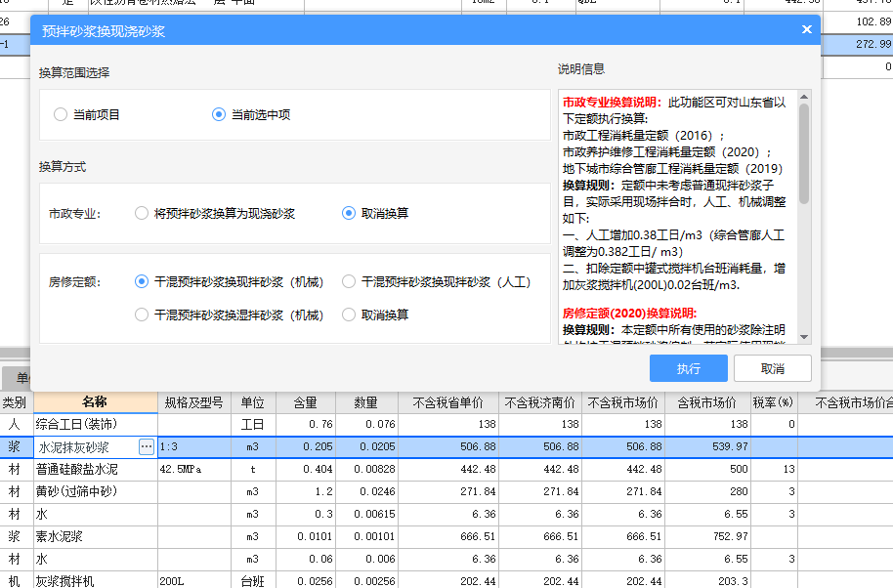Click the 0.404 含量 cell
This screenshot has width=893, height=588.
coord(306,470)
